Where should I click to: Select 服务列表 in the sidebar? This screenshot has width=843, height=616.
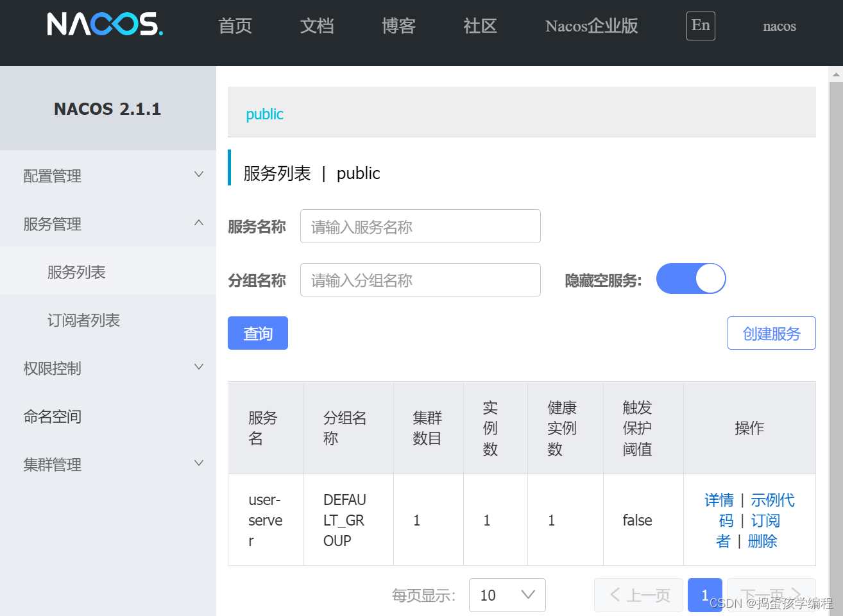pos(108,271)
